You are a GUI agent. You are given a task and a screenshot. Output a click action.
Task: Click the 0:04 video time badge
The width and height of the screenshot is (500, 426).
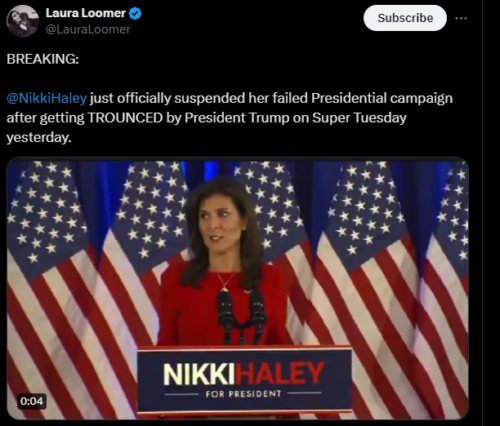point(32,401)
